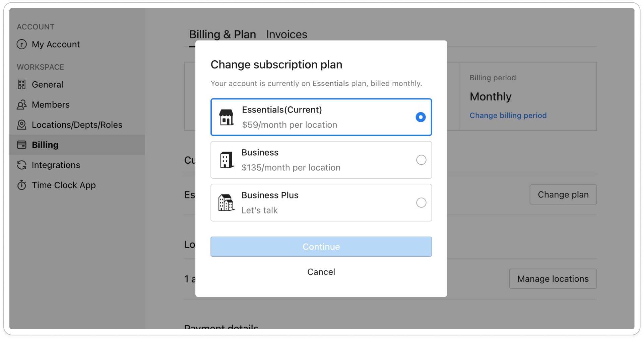644x340 pixels.
Task: Click the Time Clock App stopwatch icon
Action: (22, 185)
